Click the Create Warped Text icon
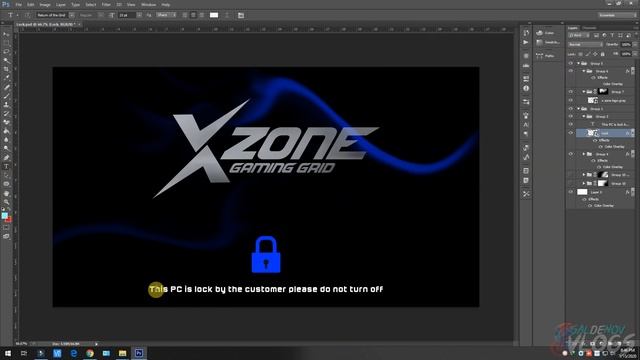 pos(227,15)
